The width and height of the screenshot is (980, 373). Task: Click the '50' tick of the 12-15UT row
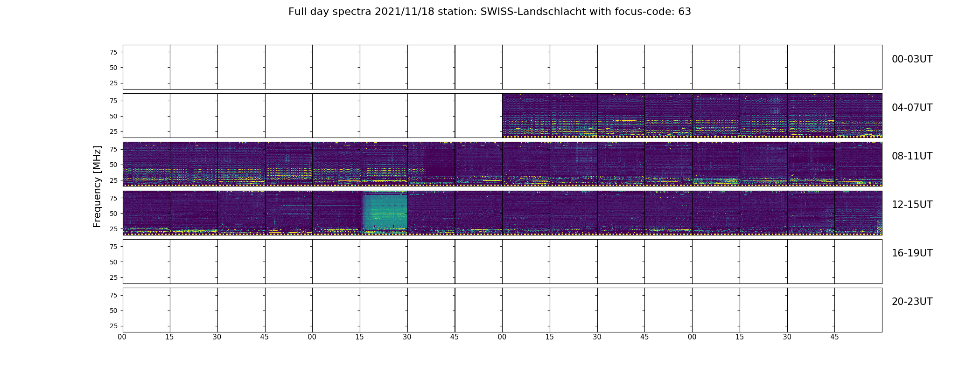(113, 213)
